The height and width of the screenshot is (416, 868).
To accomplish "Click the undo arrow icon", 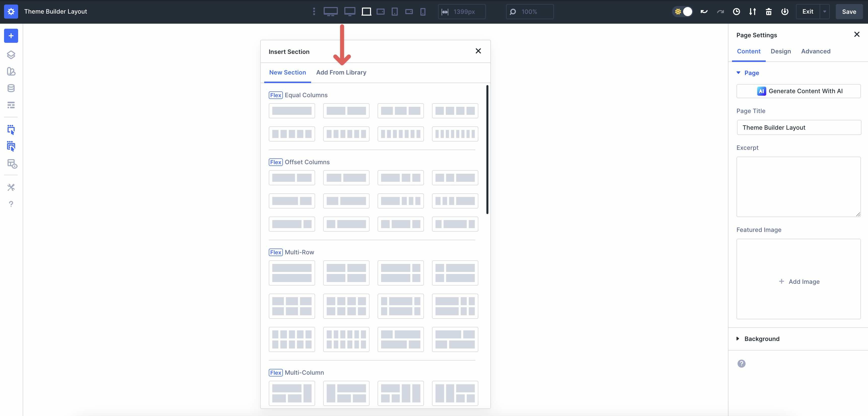I will pos(704,11).
